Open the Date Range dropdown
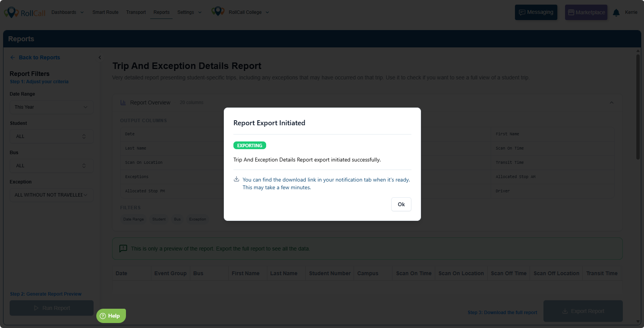644x328 pixels. [51, 107]
